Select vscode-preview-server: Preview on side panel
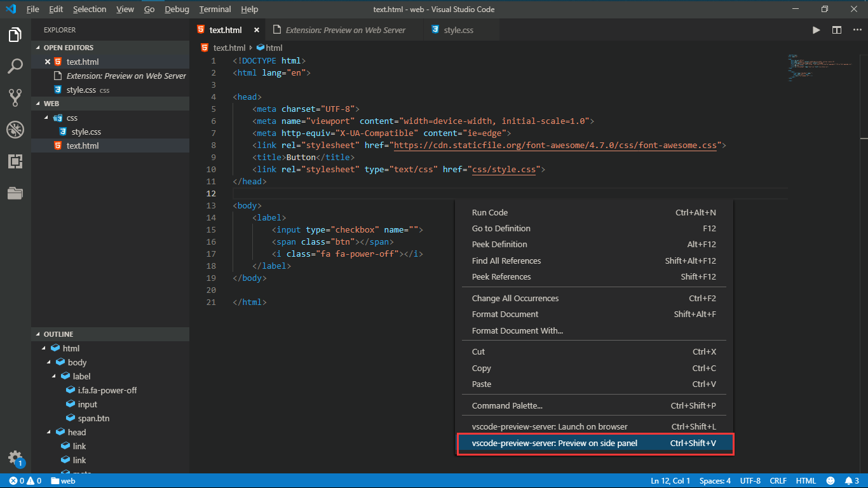This screenshot has height=488, width=868. click(553, 443)
